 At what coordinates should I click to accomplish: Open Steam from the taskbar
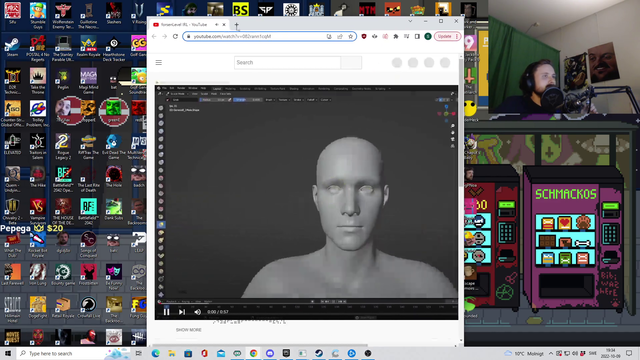pyautogui.click(x=319, y=353)
